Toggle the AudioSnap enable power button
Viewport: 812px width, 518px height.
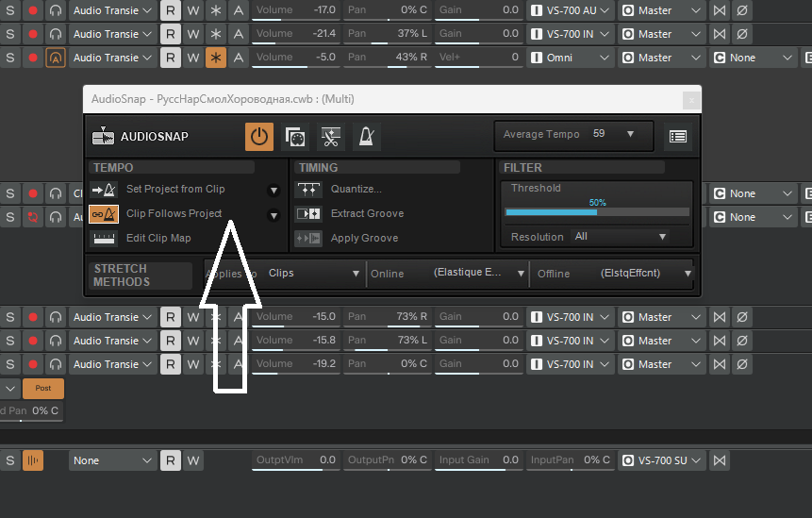pyautogui.click(x=259, y=137)
